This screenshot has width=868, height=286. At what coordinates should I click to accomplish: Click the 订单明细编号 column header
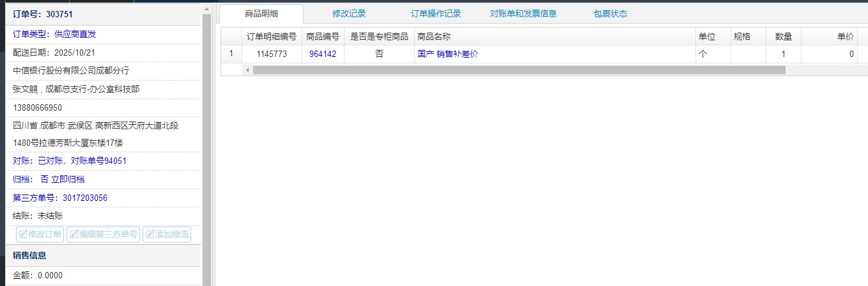click(271, 37)
